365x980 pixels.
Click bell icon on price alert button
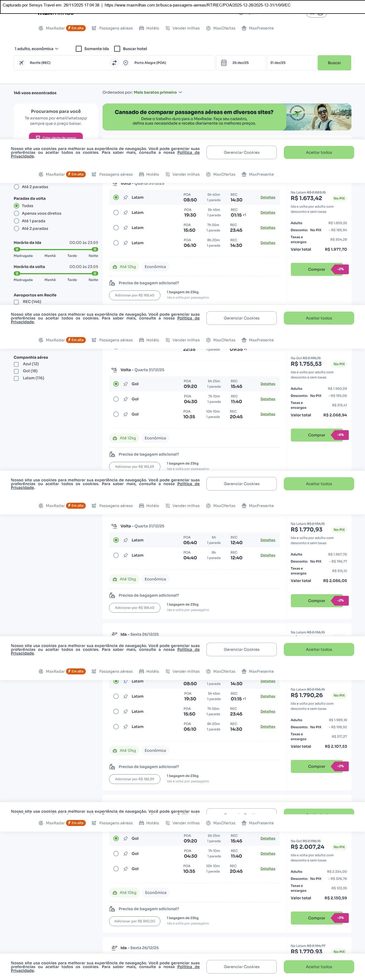pyautogui.click(x=38, y=137)
